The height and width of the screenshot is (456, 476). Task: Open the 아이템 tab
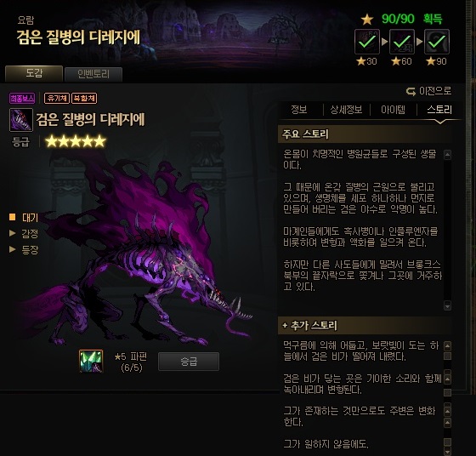pos(393,110)
